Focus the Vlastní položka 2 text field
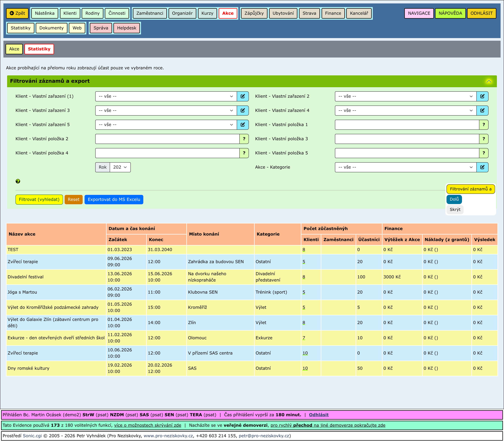The width and height of the screenshot is (504, 448). click(167, 139)
